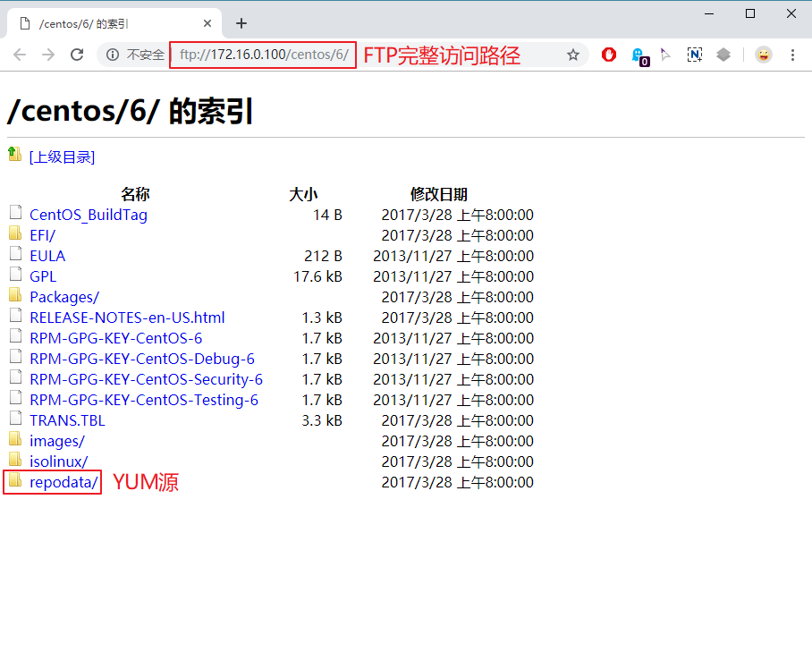Open the EULA file
Image resolution: width=812 pixels, height=652 pixels.
[47, 256]
